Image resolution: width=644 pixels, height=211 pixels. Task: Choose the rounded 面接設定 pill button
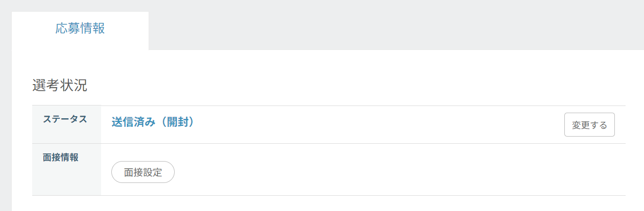(x=143, y=172)
